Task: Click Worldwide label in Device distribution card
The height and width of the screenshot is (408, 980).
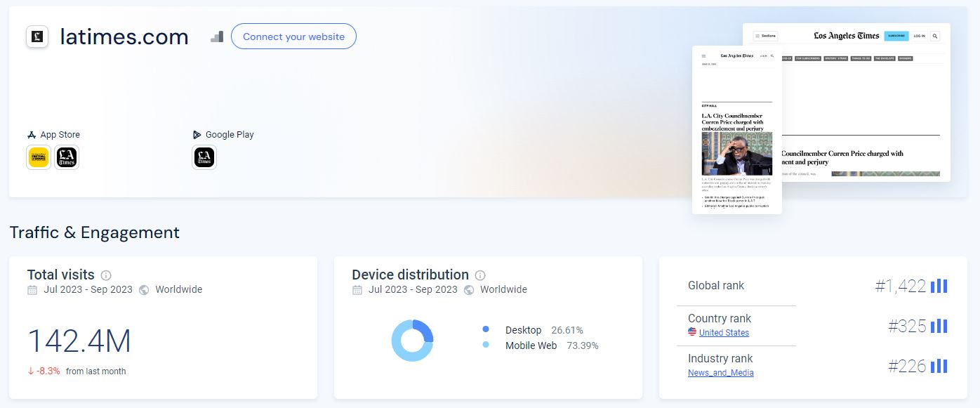Action: 503,289
